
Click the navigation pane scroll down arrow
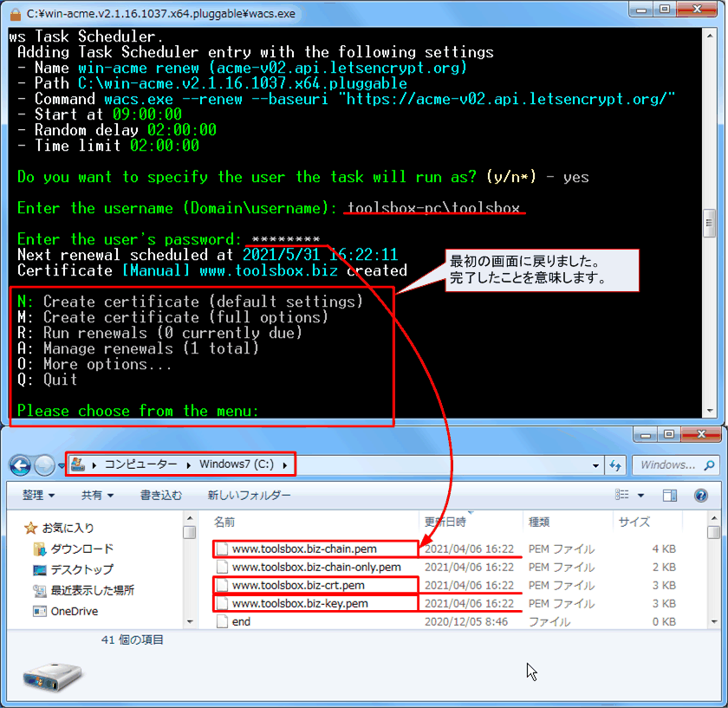click(x=190, y=621)
